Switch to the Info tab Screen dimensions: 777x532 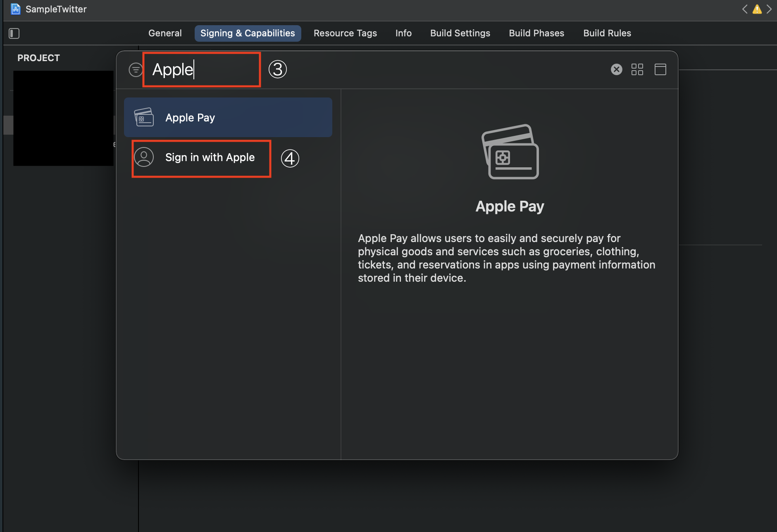click(403, 33)
